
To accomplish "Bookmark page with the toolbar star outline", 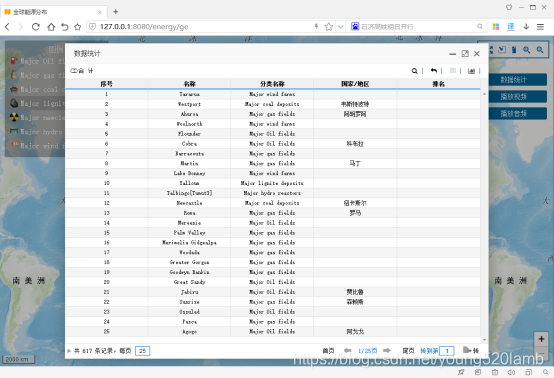I will tap(77, 26).
